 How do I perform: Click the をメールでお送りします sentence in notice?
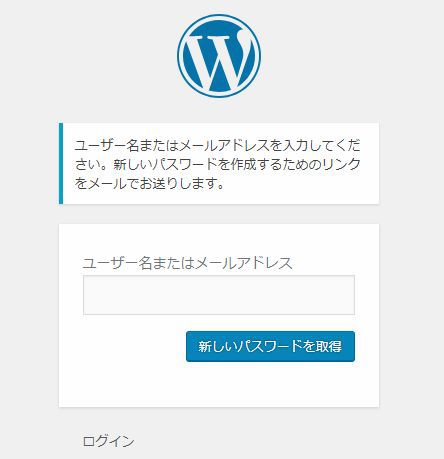coord(145,183)
